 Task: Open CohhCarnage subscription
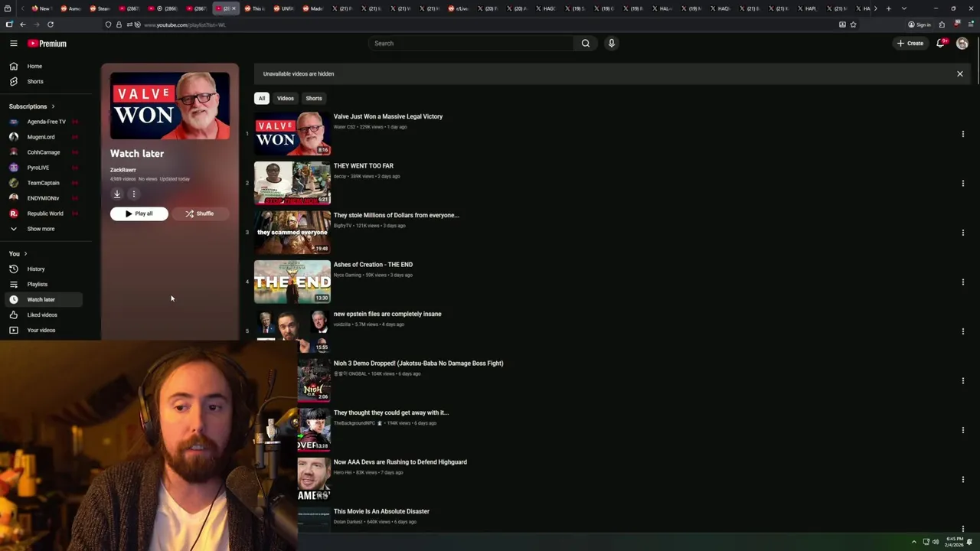42,152
